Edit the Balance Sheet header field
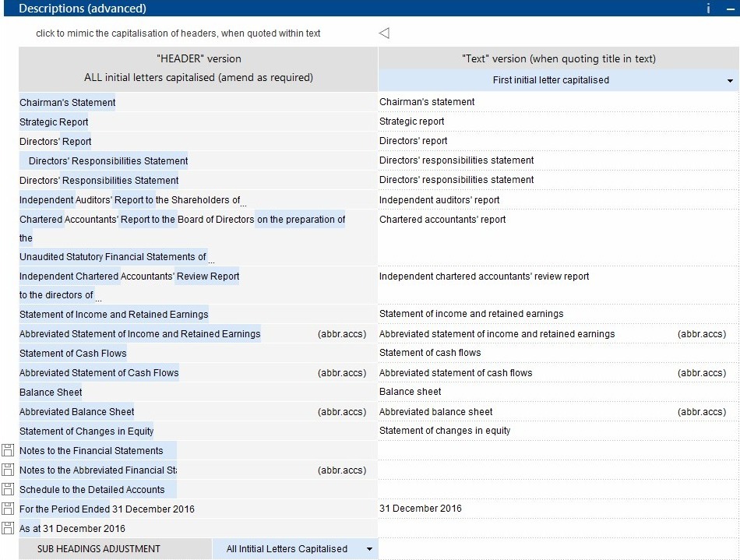 (x=51, y=392)
